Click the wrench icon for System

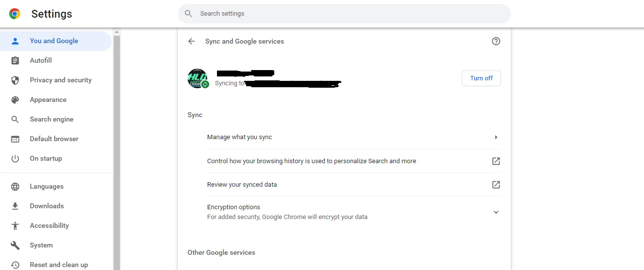(15, 245)
